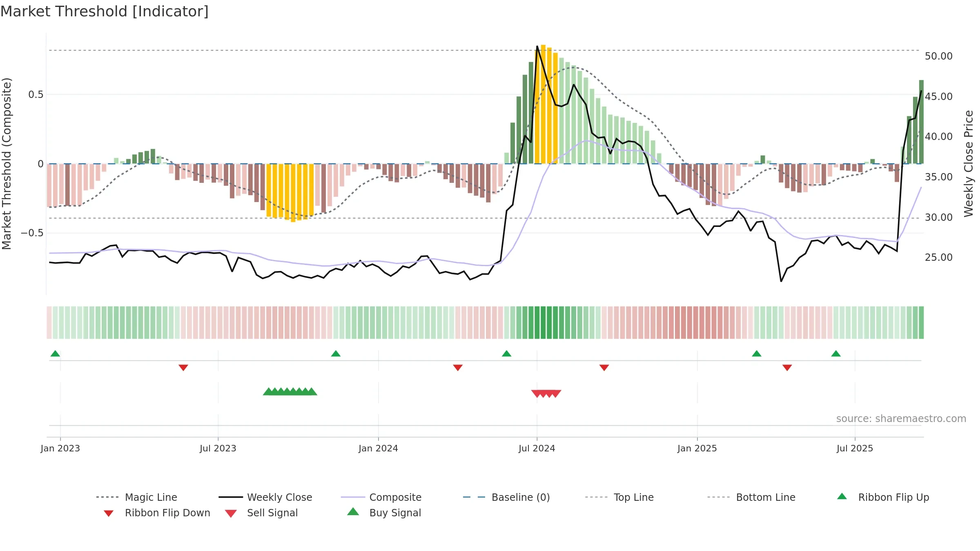
Task: Click the last Buy Signal triangle in late 2023 cluster
Action: click(312, 392)
